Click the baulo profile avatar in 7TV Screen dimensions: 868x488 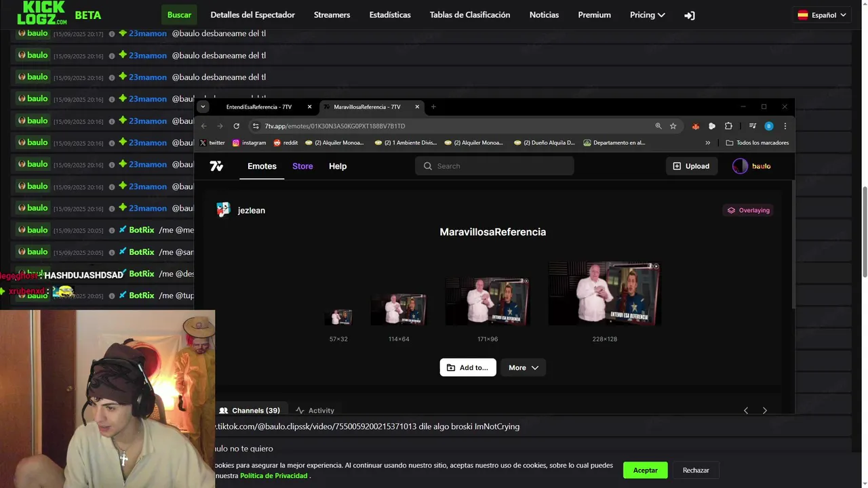tap(740, 166)
